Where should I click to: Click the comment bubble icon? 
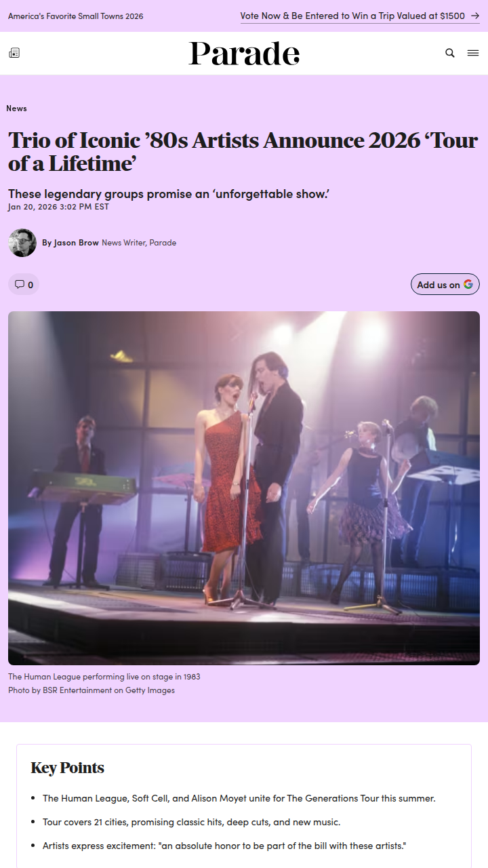tap(20, 284)
